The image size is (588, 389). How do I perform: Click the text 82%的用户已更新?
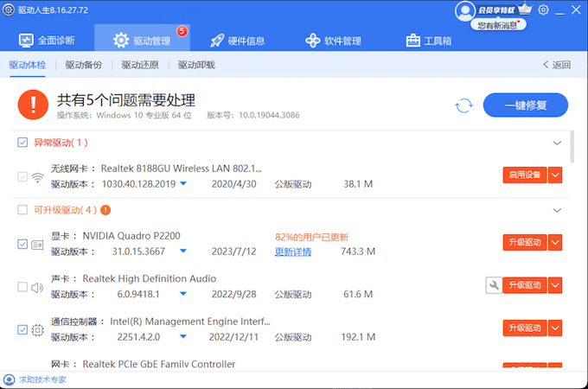(x=311, y=237)
